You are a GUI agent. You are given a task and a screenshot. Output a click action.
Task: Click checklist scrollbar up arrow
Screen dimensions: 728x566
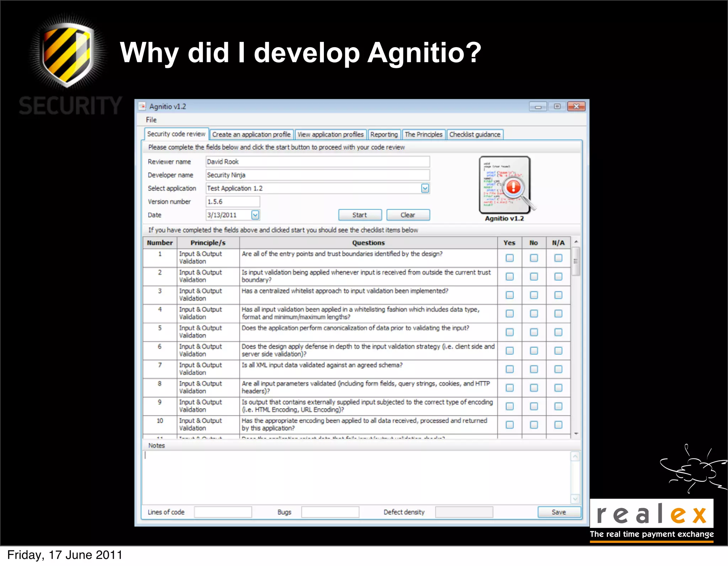pos(576,242)
